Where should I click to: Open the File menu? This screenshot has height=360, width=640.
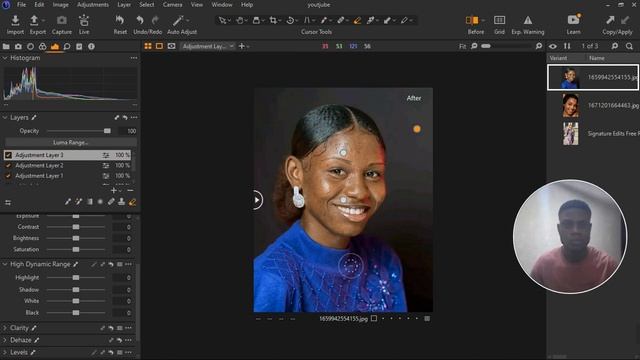tap(21, 5)
